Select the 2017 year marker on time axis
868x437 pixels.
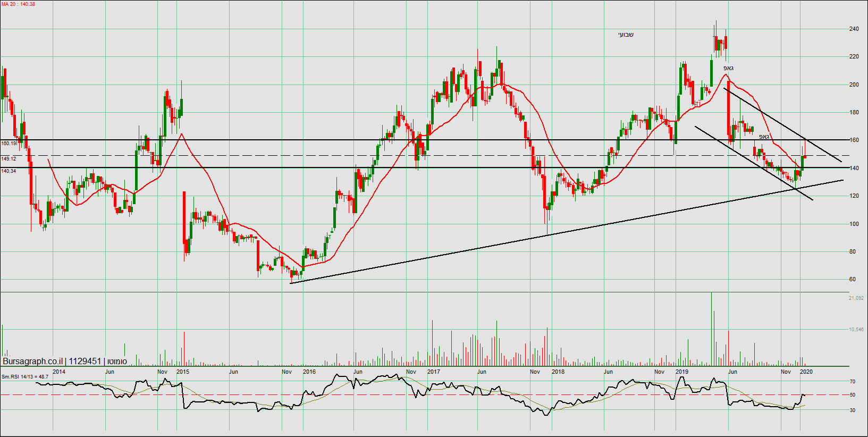[x=434, y=372]
